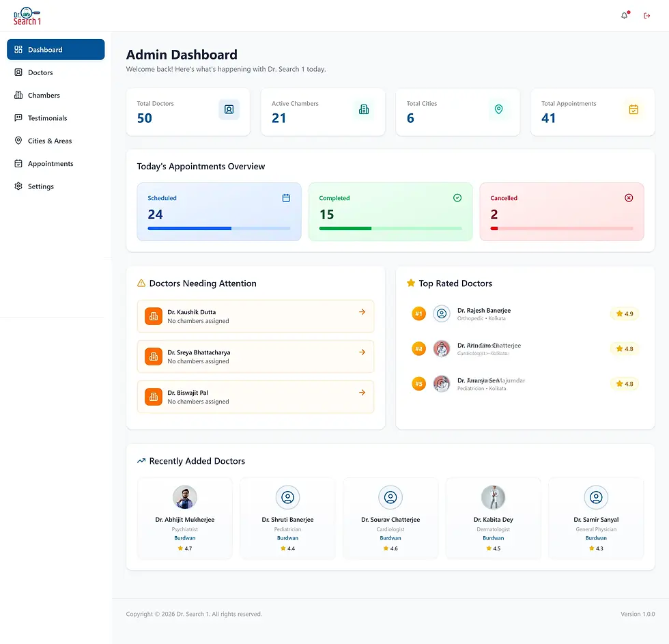The height and width of the screenshot is (644, 669).
Task: Open Dr. Kabita Dey photo thumbnail
Action: click(493, 497)
